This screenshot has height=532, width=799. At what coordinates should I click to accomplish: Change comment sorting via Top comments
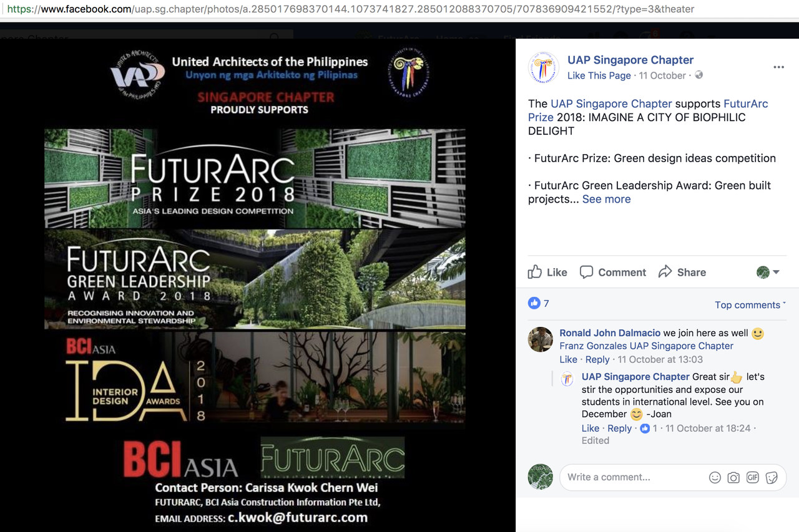(x=750, y=305)
